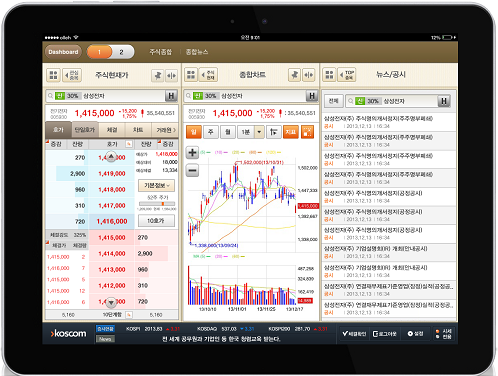Select ask price 1,419,000
The height and width of the screenshot is (376, 498).
pos(112,174)
